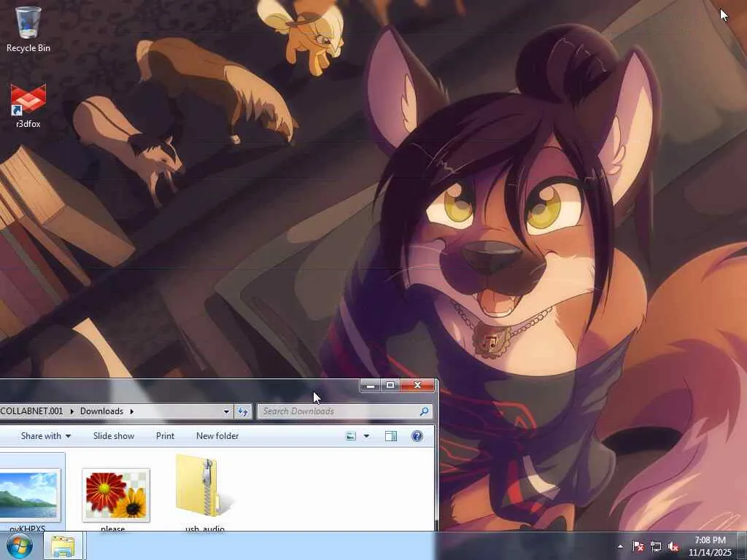Open Explorer Help question mark icon

click(x=417, y=436)
